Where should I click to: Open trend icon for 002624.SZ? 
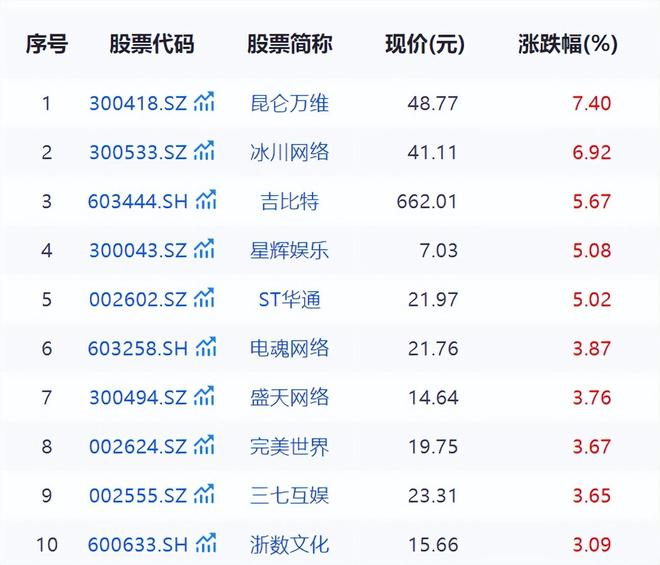(x=205, y=446)
